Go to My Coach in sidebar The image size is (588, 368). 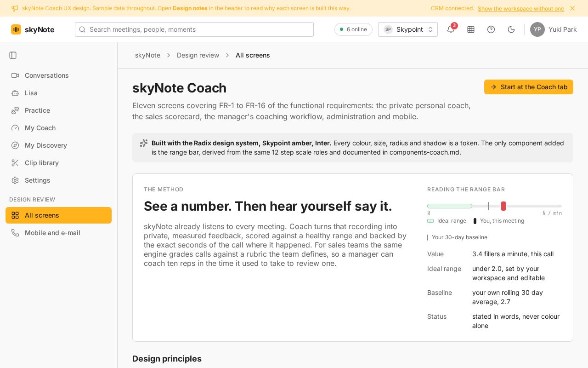tap(58, 128)
